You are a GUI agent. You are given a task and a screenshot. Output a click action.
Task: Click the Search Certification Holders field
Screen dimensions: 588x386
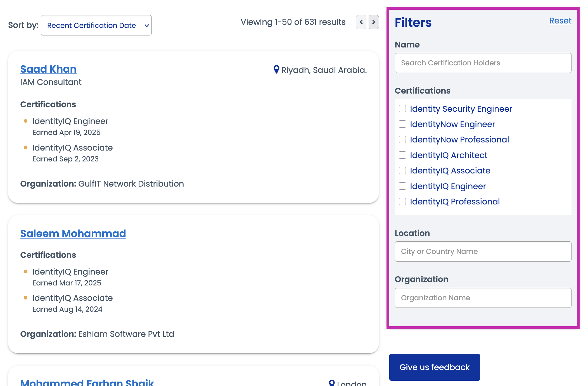tap(483, 63)
